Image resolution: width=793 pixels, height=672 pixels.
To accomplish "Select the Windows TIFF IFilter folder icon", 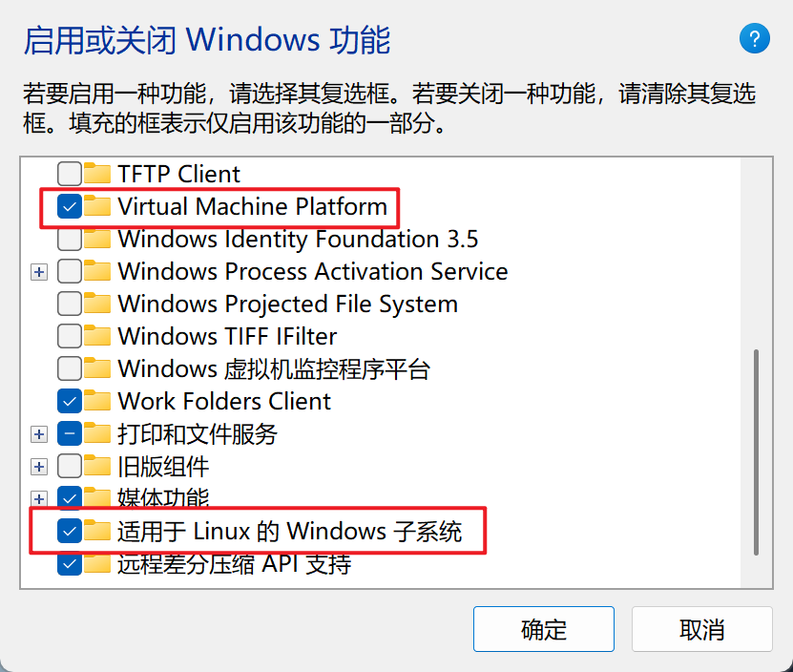I will [x=97, y=336].
